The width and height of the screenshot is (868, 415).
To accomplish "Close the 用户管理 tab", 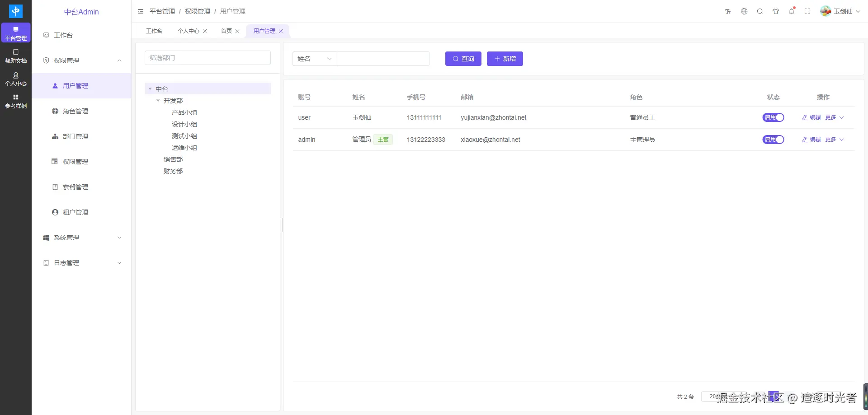I will click(x=281, y=31).
